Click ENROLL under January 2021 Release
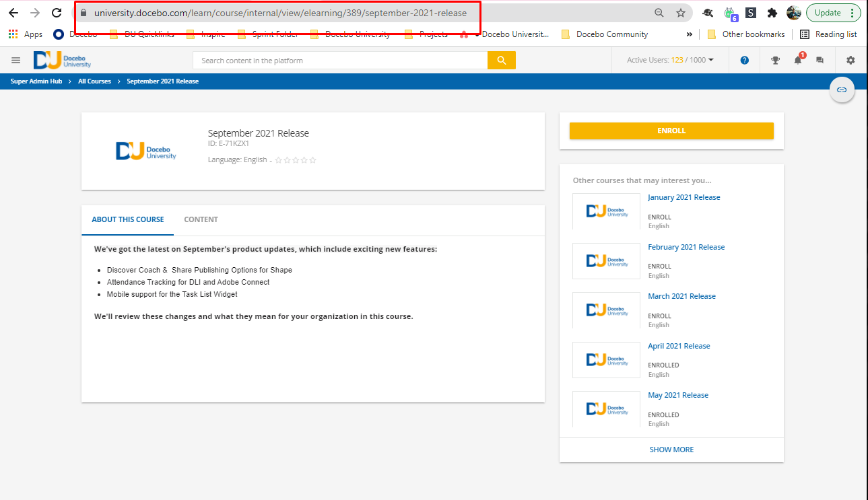Viewport: 868px width, 500px height. 659,217
